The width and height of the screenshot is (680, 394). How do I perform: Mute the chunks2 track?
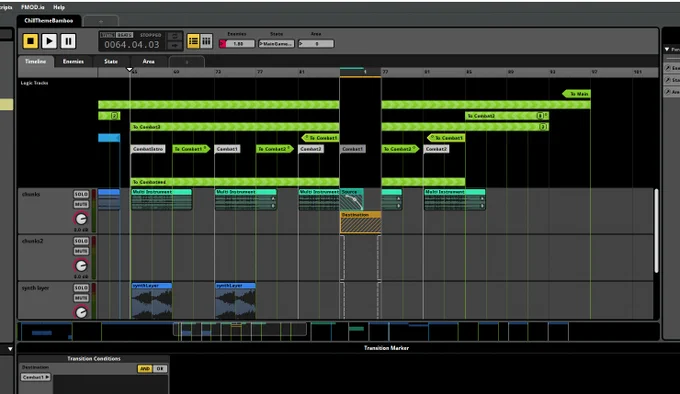click(x=81, y=251)
